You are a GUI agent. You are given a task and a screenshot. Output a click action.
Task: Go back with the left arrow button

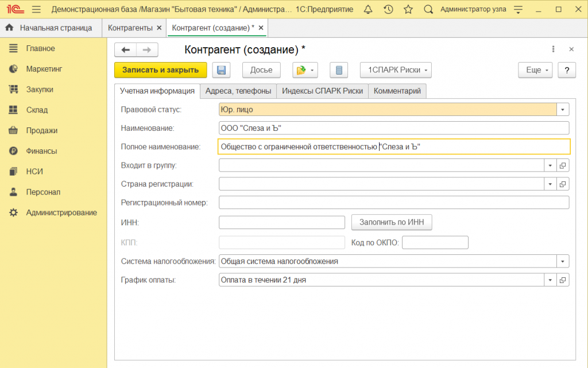click(126, 50)
